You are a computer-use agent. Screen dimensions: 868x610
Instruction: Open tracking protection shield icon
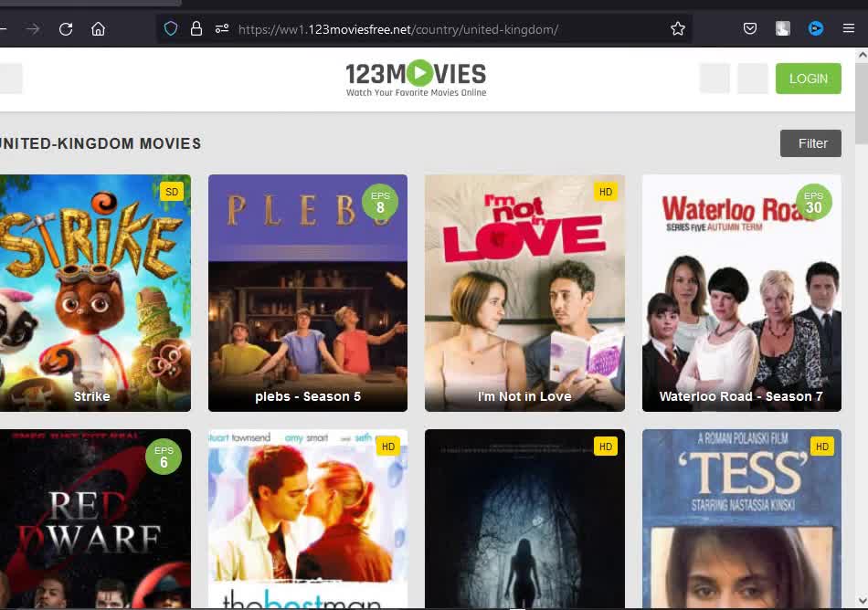171,28
